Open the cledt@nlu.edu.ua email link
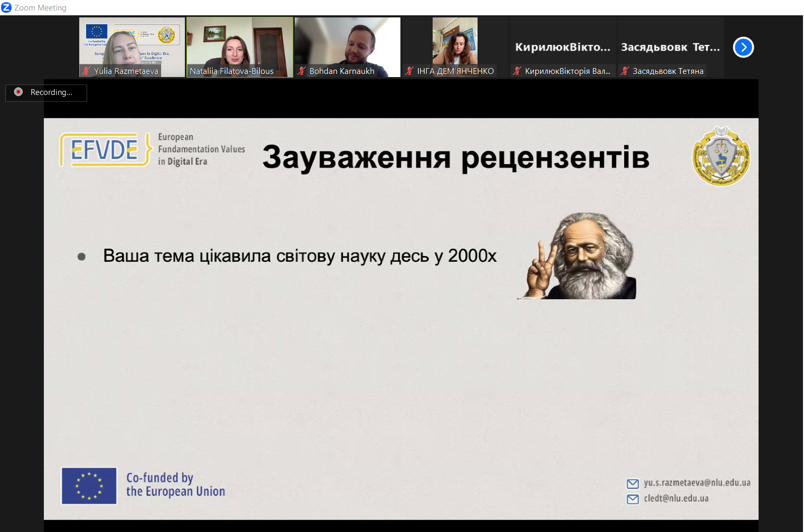Screen dimensions: 804x532 point(676,498)
